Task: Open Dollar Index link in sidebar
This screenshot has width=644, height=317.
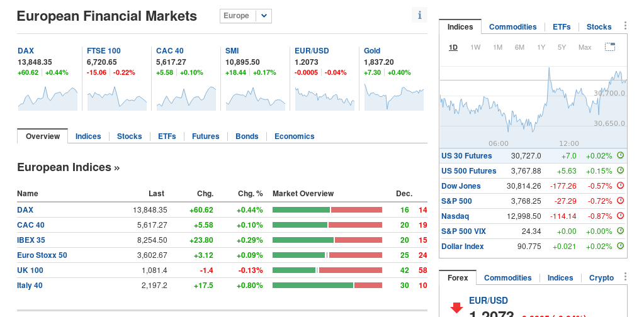Action: point(463,247)
